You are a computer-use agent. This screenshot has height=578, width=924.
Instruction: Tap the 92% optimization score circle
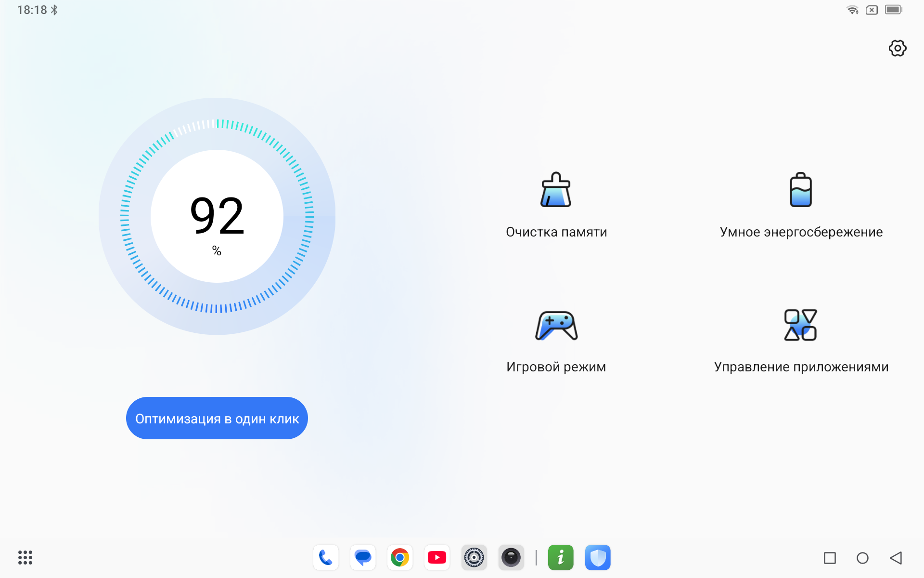point(217,217)
